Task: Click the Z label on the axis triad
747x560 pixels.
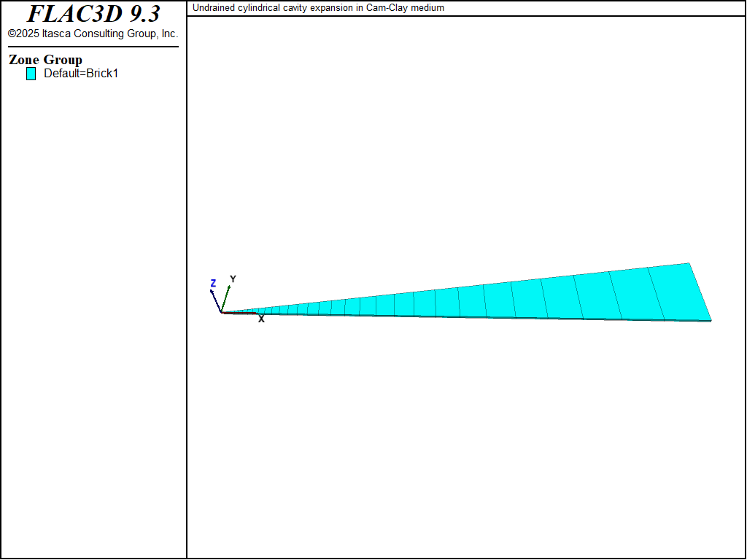Action: (x=213, y=283)
